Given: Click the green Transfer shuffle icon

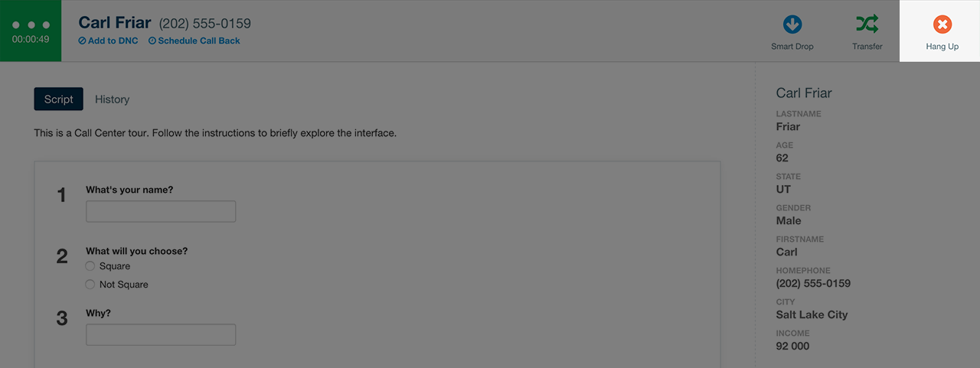Looking at the screenshot, I should click(867, 24).
